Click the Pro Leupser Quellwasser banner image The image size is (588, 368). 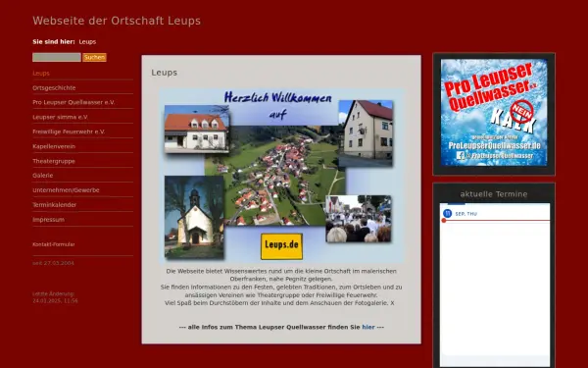(494, 112)
